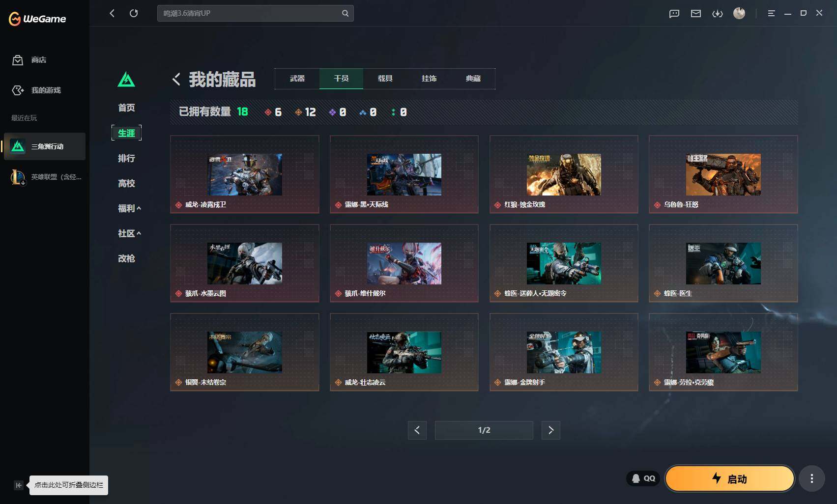
Task: Filter by red rarity count 6
Action: (273, 112)
